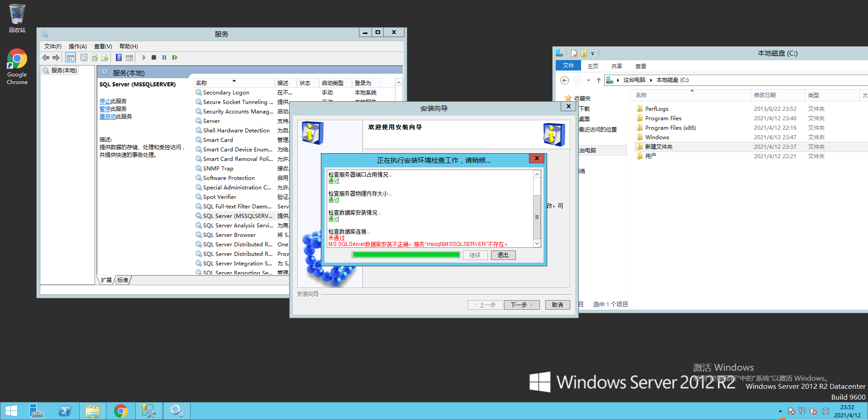The height and width of the screenshot is (420, 868).
Task: Click the Properties icon in Explorer's title bar
Action: tap(574, 53)
